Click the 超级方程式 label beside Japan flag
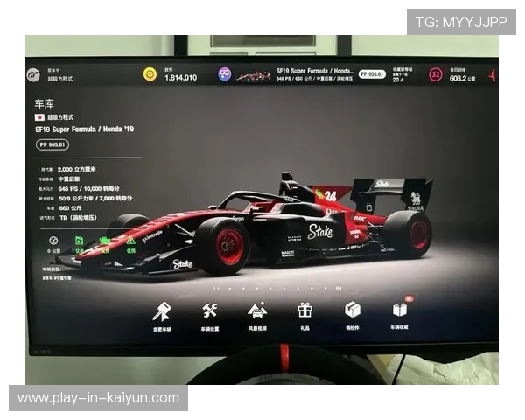 point(60,117)
